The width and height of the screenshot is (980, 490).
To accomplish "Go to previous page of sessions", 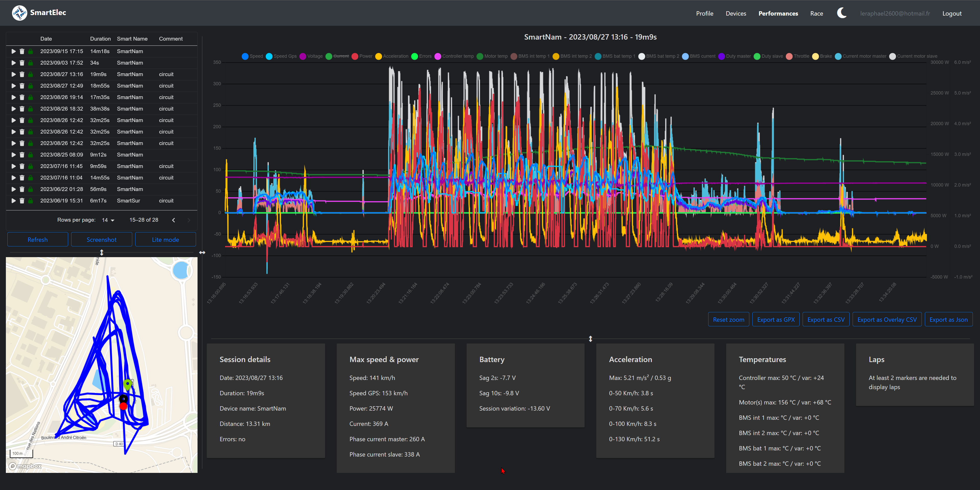I will [174, 220].
